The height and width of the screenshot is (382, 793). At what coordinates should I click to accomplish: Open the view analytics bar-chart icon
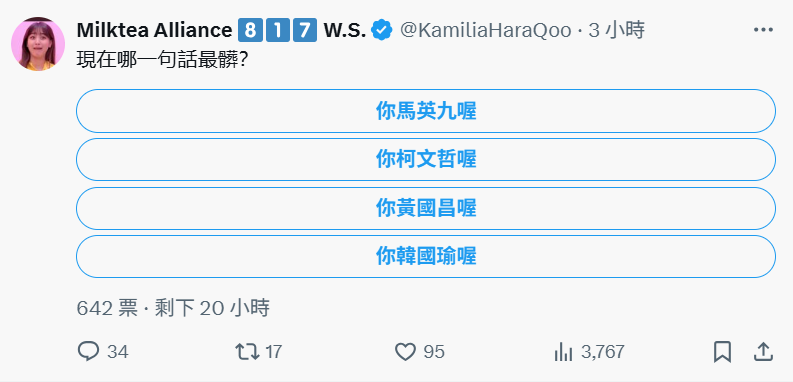pos(563,352)
